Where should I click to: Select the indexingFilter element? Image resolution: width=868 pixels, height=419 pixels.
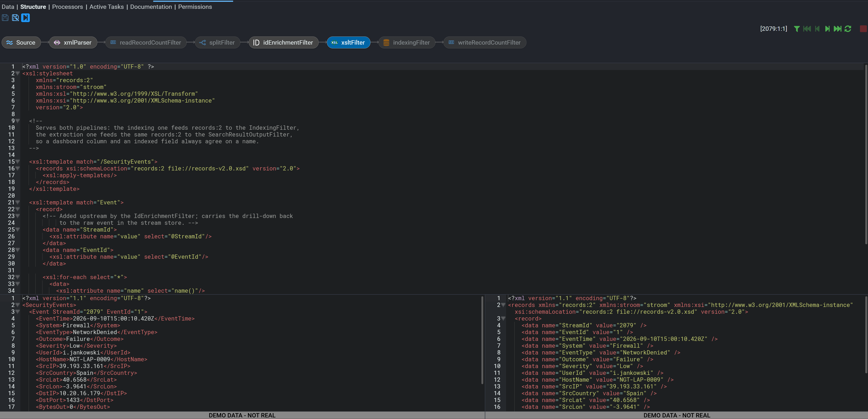point(407,43)
